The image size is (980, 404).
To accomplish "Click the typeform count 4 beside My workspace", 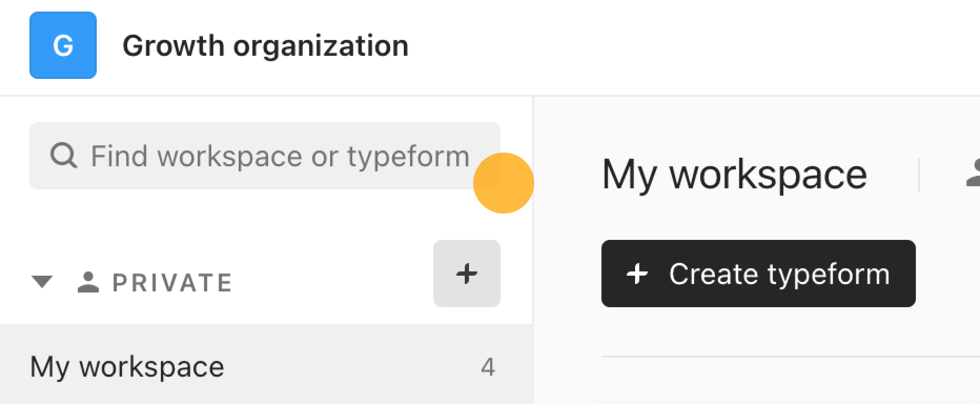I will pyautogui.click(x=488, y=367).
